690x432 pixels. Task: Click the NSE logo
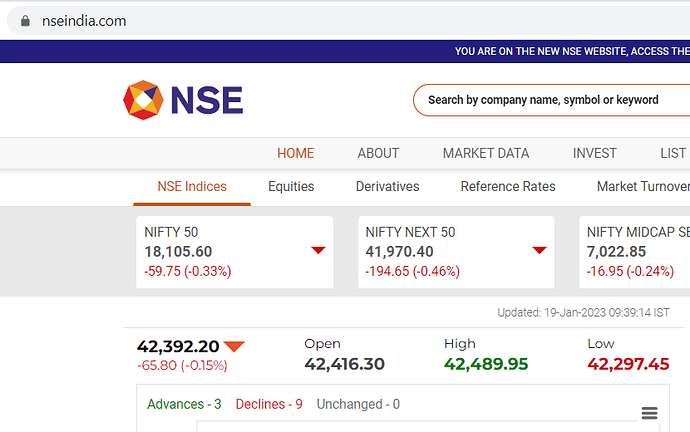click(183, 100)
